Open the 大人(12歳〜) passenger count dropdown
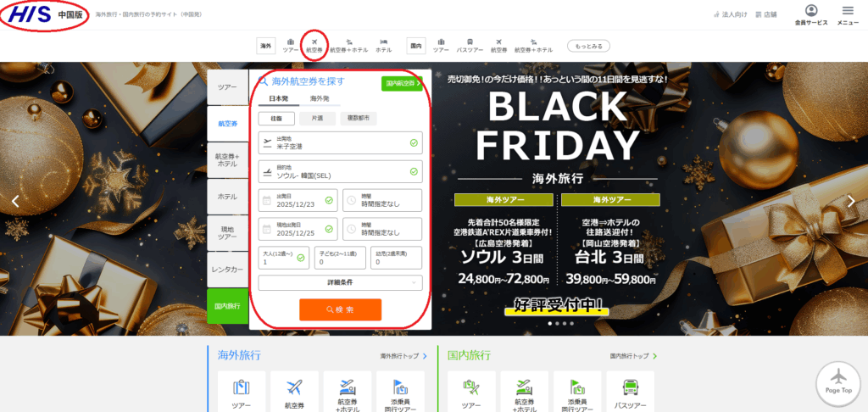This screenshot has width=868, height=412. pyautogui.click(x=284, y=258)
